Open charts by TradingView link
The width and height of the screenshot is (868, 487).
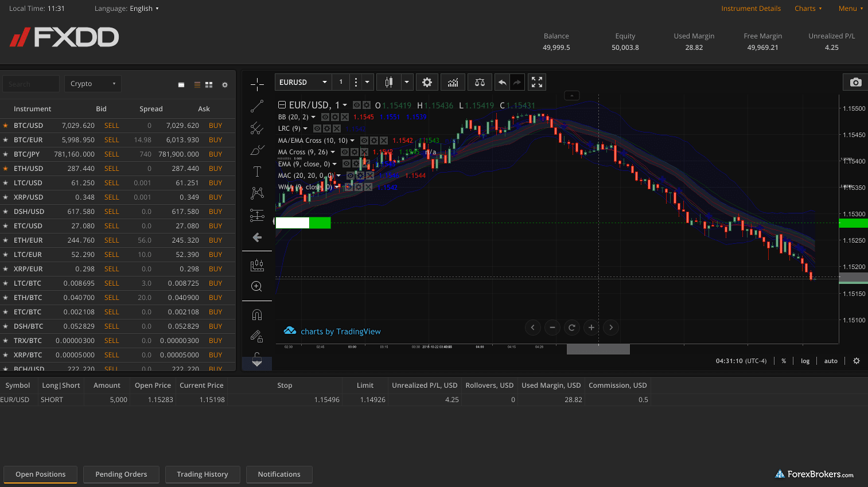(x=333, y=331)
